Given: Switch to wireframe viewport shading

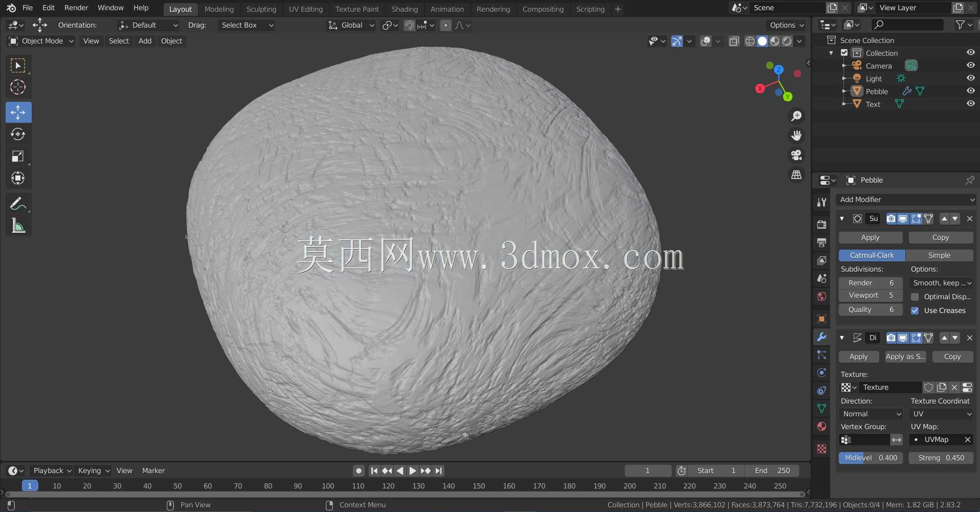Looking at the screenshot, I should pos(750,41).
